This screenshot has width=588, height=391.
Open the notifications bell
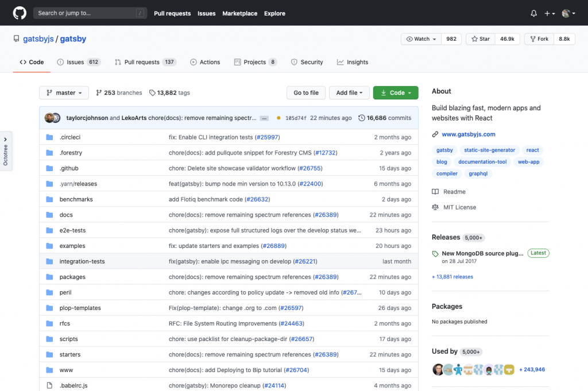[533, 14]
